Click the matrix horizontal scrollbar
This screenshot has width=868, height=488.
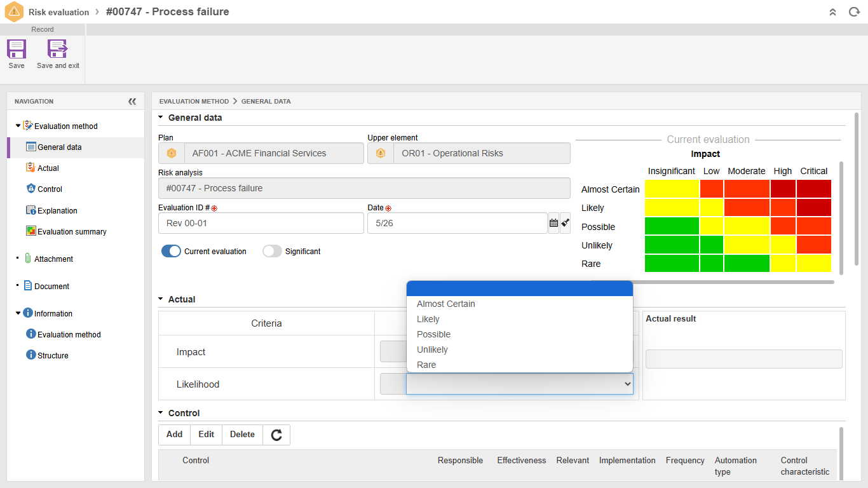pos(712,281)
